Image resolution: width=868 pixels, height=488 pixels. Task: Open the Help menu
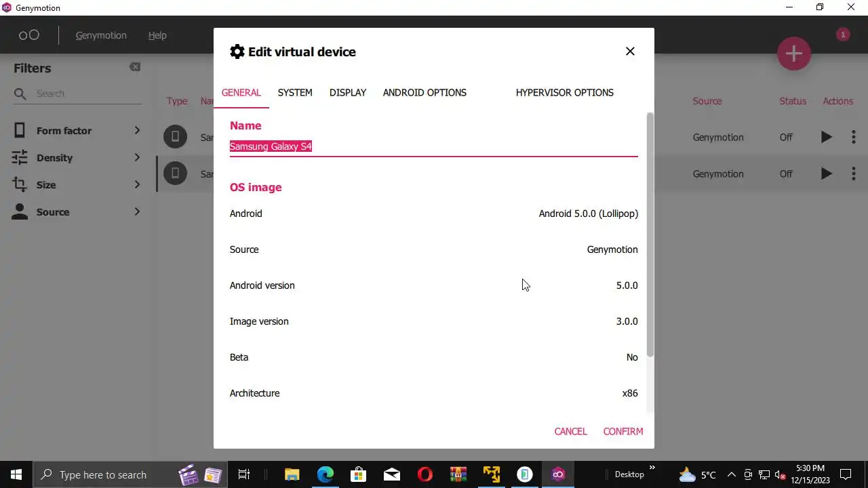click(157, 35)
